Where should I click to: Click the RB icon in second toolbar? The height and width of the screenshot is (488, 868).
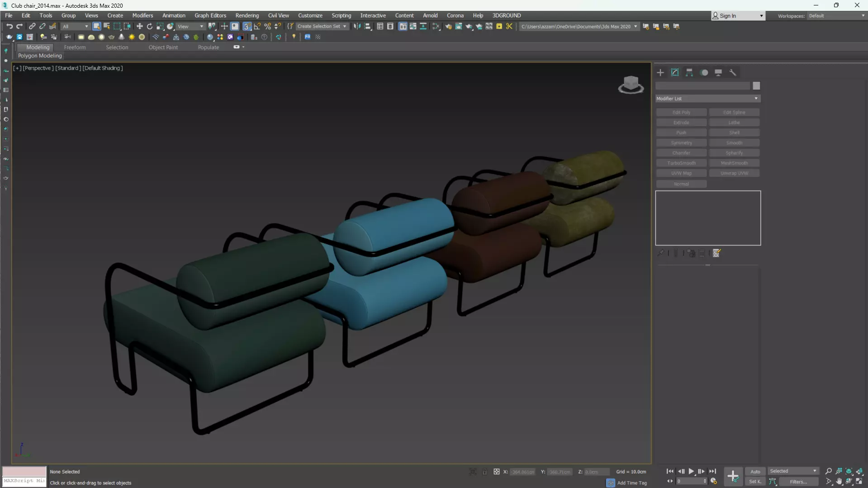click(308, 37)
